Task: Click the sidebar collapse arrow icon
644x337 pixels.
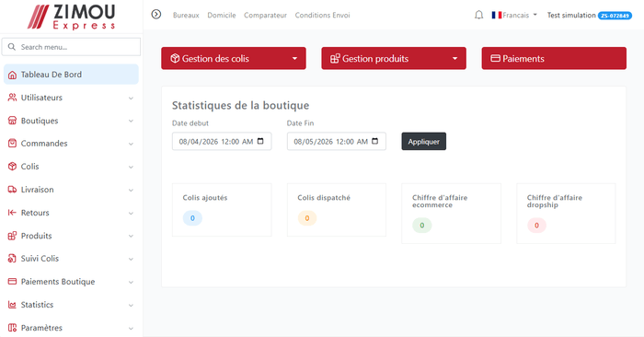Action: coord(156,15)
